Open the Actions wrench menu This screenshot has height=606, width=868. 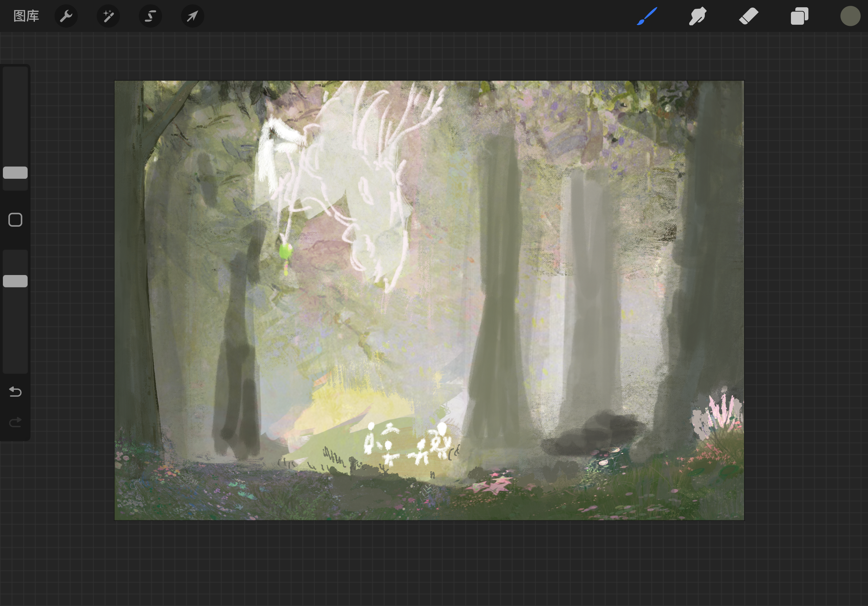[x=66, y=16]
